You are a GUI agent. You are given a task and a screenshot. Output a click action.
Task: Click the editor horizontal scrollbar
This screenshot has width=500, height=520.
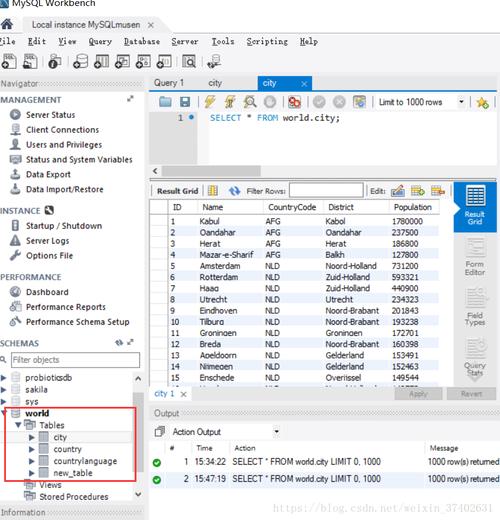[x=211, y=171]
